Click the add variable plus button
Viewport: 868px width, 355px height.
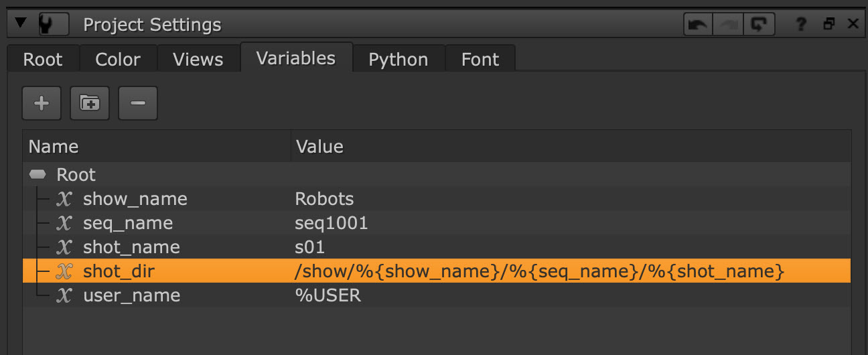pos(42,103)
